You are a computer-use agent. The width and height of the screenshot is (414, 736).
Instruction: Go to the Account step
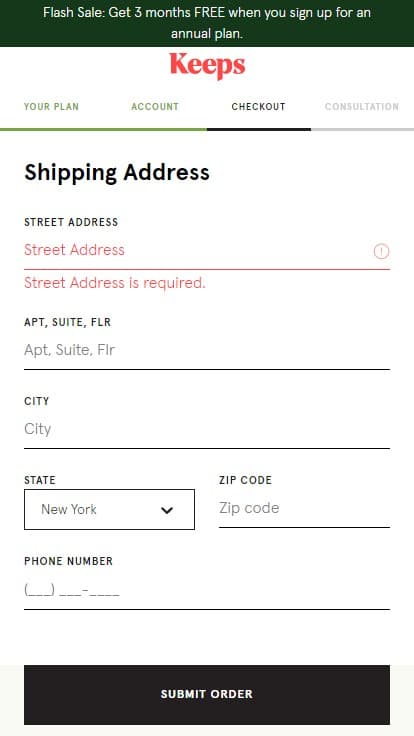point(155,107)
